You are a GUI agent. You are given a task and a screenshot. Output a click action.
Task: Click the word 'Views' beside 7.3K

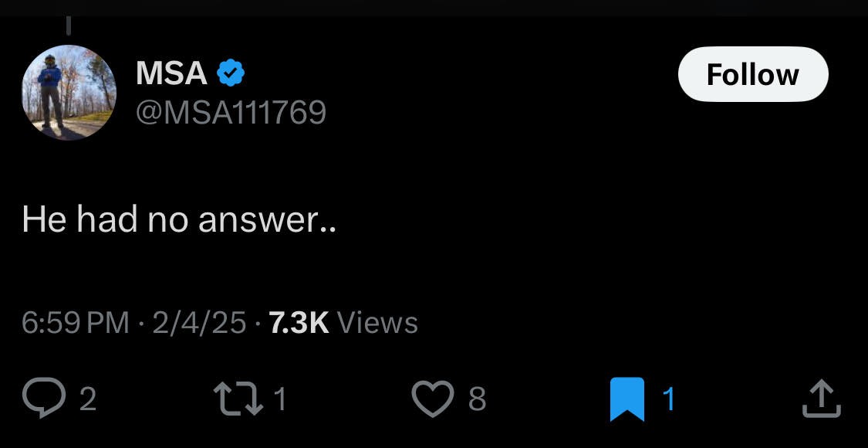[378, 322]
